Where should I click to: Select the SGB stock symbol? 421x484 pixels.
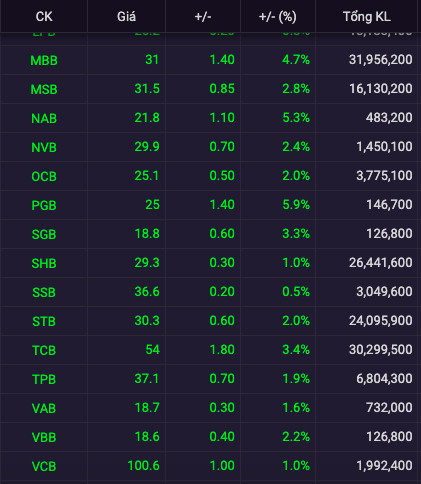(x=44, y=234)
